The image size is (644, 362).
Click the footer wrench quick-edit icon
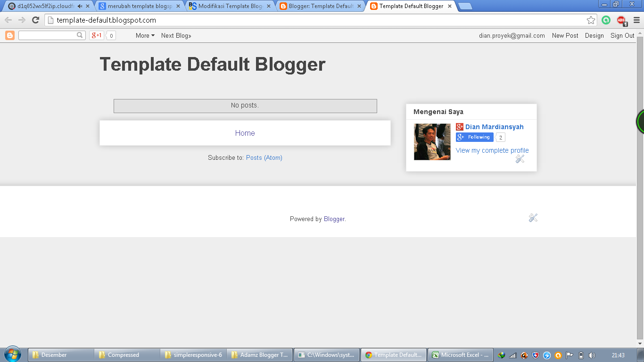pyautogui.click(x=533, y=218)
